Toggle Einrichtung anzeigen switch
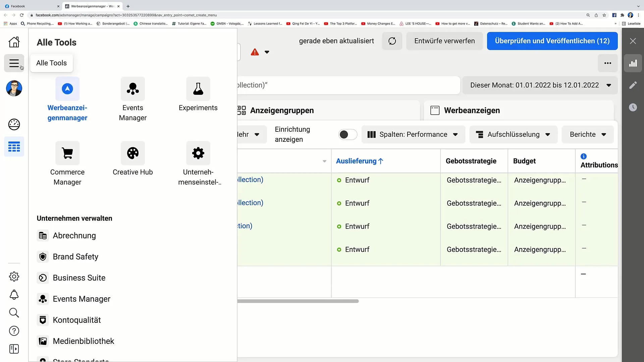The width and height of the screenshot is (644, 362). click(x=346, y=134)
